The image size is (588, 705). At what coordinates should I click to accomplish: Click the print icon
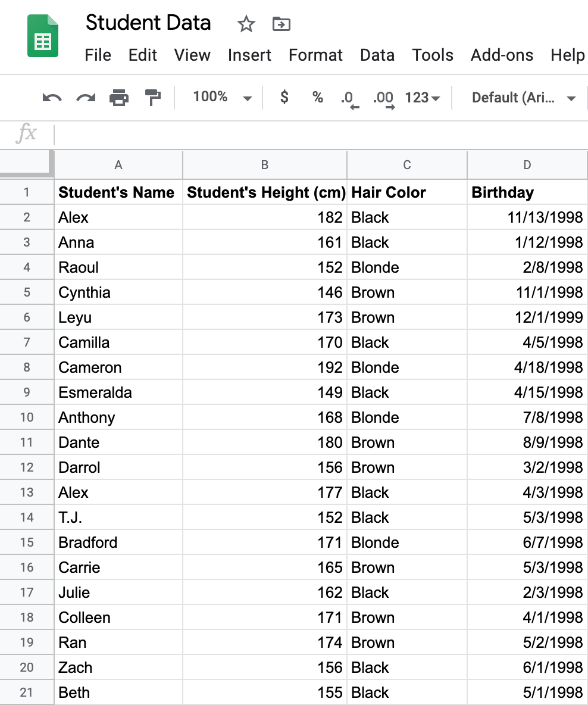tap(119, 97)
